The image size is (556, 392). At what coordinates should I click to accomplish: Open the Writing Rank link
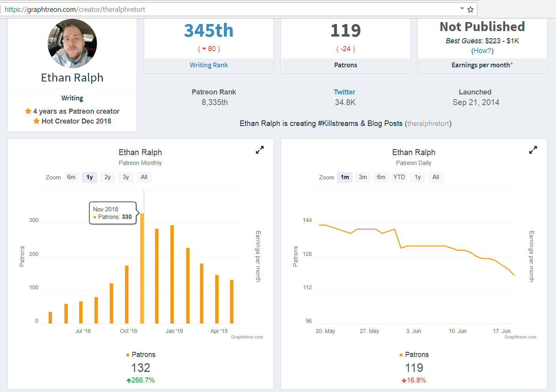tap(209, 65)
